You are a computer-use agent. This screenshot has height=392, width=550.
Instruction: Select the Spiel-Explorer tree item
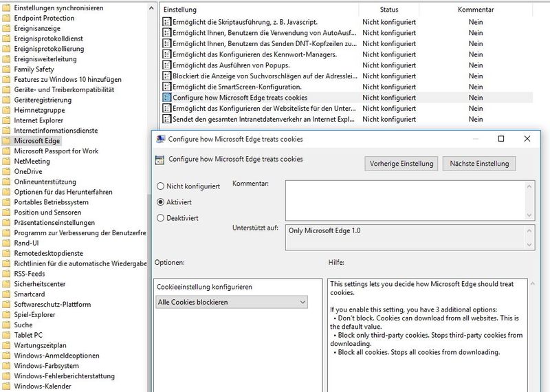34,315
